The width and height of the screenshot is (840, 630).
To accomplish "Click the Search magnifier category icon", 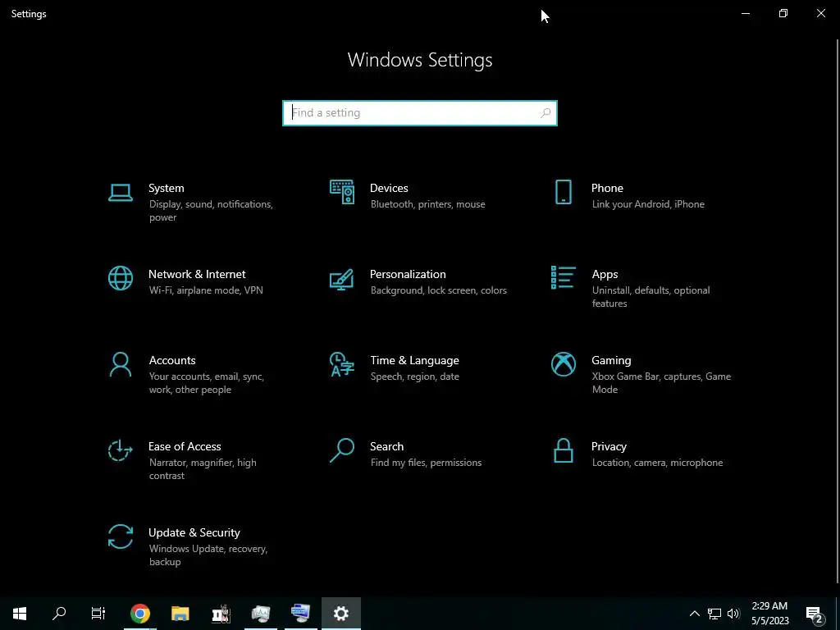I will tap(342, 450).
